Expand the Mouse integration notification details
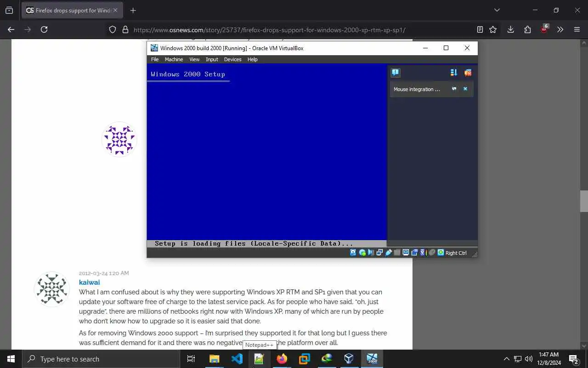This screenshot has height=368, width=588. [454, 89]
